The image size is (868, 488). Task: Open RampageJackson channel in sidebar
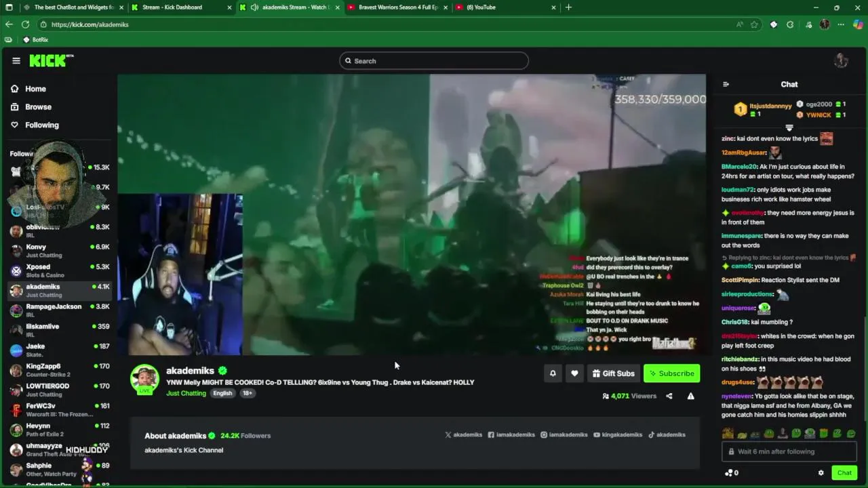point(60,310)
